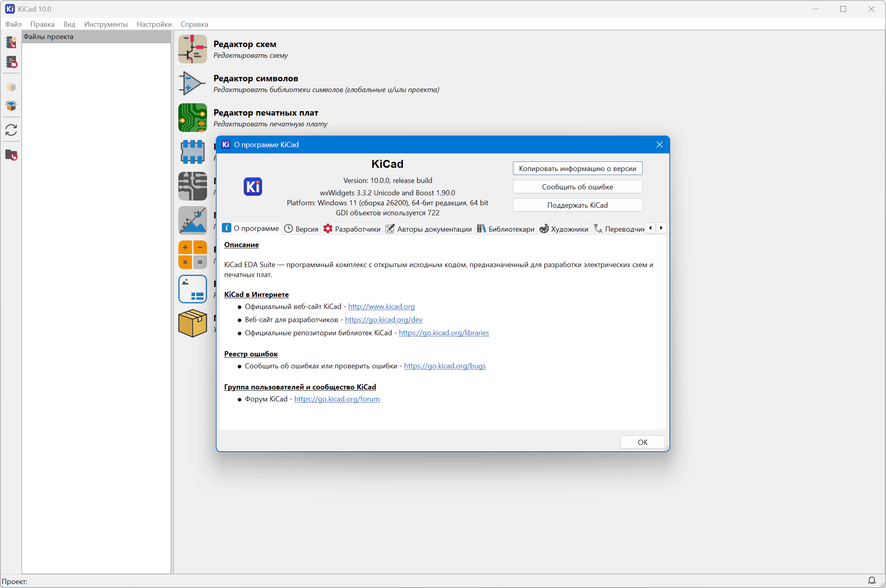Switch to the Разработчики tab
This screenshot has width=886, height=588.
[x=352, y=229]
